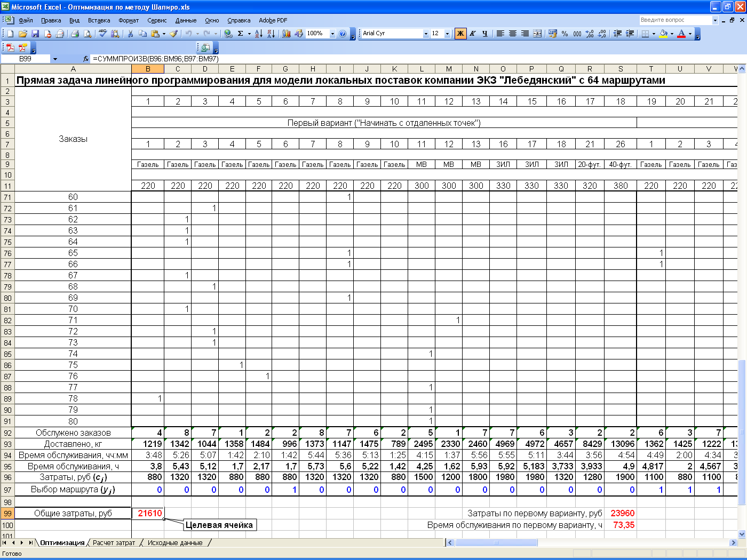This screenshot has height=560, width=747.
Task: Click Increase Indent icon
Action: (x=630, y=34)
